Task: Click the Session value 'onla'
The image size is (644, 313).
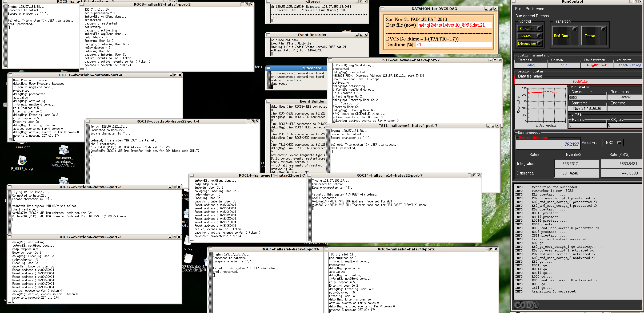Action: (x=564, y=65)
